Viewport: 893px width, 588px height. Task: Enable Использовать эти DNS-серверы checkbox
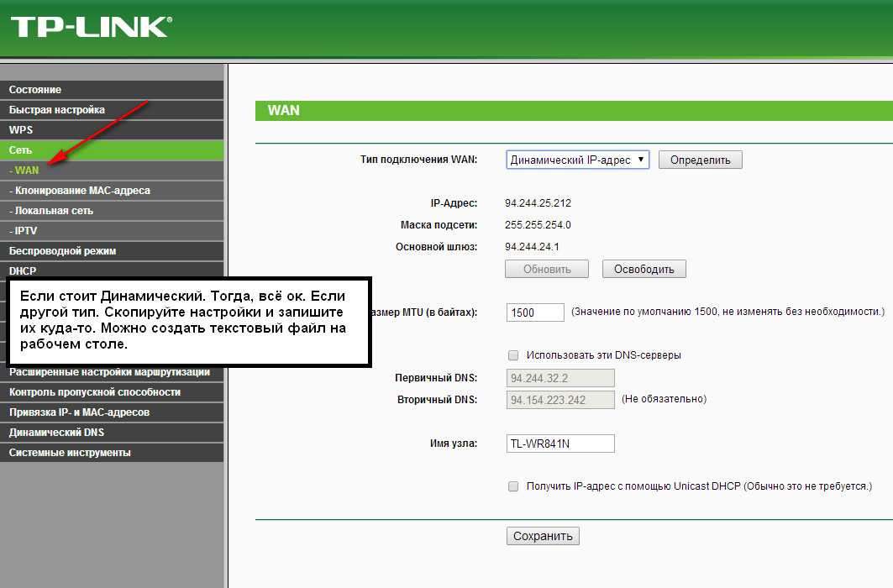[513, 355]
